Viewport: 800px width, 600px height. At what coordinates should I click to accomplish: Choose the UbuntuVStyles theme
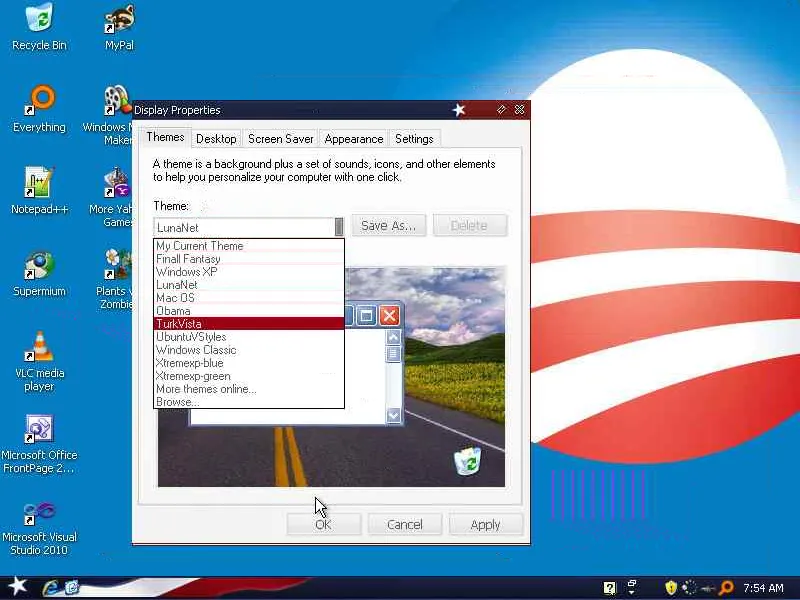point(249,337)
